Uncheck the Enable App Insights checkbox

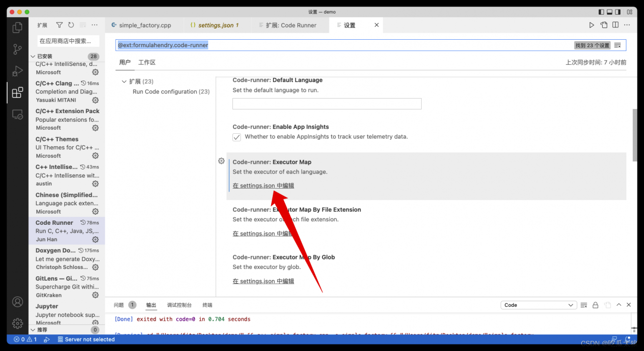[x=236, y=137]
